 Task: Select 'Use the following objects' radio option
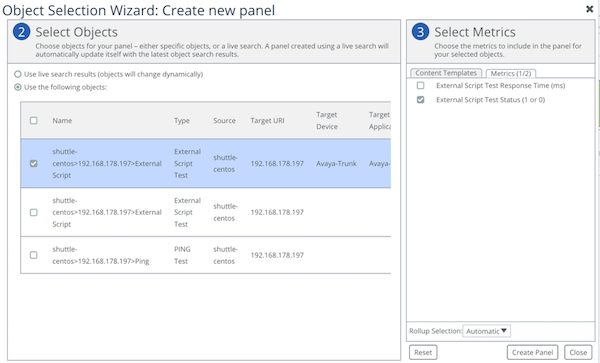click(18, 87)
